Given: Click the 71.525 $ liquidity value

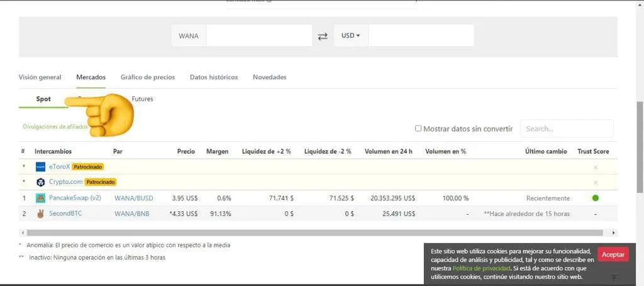Looking at the screenshot, I should pos(341,198).
